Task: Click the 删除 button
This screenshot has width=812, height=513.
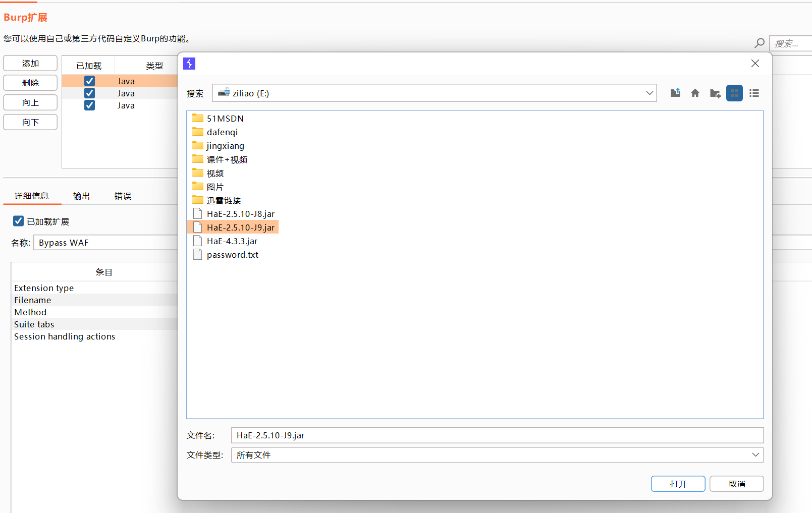Action: (30, 83)
